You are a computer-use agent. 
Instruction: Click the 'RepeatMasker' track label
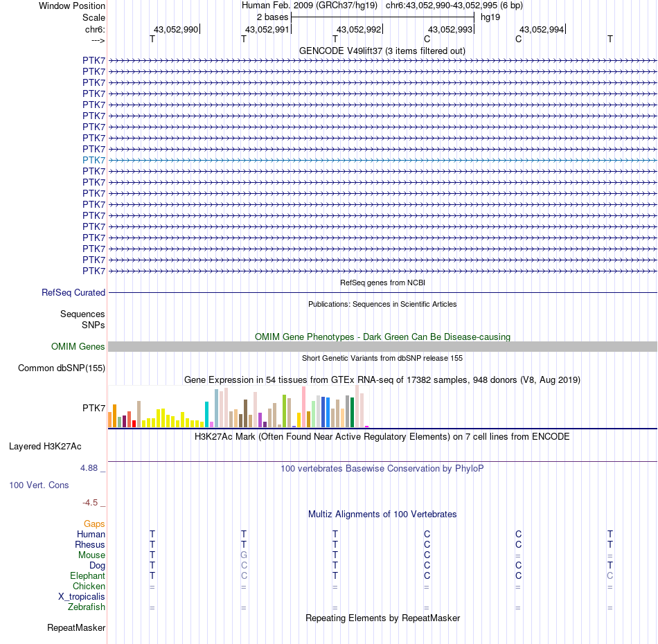click(x=76, y=627)
